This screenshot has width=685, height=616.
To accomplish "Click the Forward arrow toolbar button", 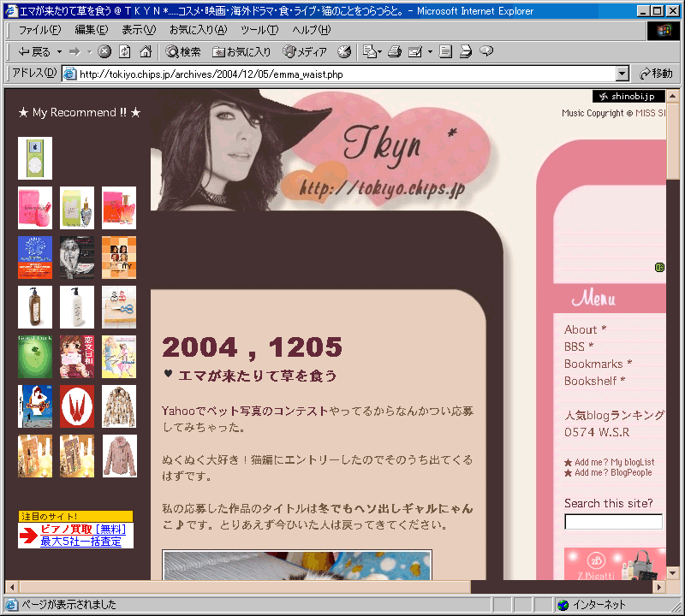I will [74, 52].
